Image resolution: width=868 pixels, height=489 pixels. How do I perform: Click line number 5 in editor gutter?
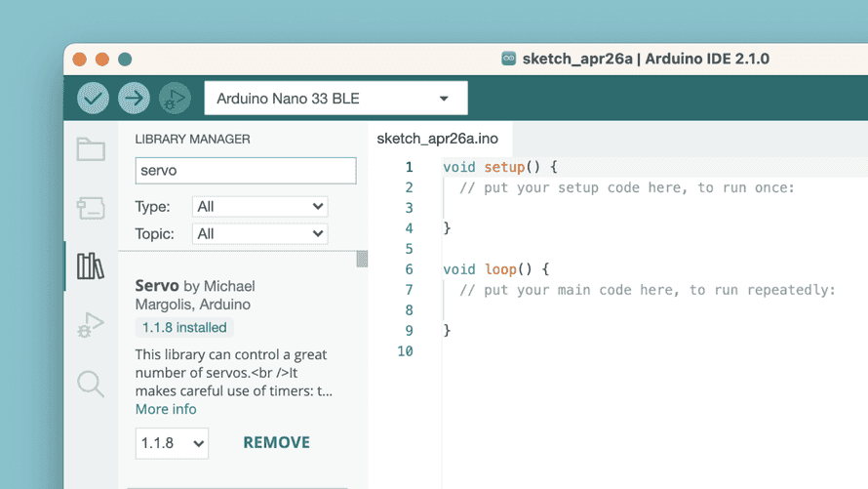[409, 249]
